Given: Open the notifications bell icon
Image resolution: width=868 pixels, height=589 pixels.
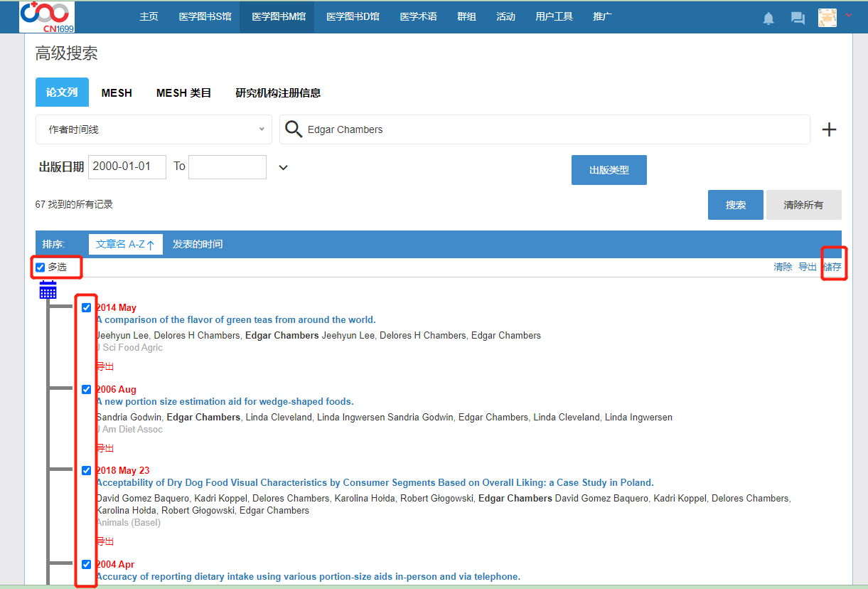Looking at the screenshot, I should pos(768,18).
